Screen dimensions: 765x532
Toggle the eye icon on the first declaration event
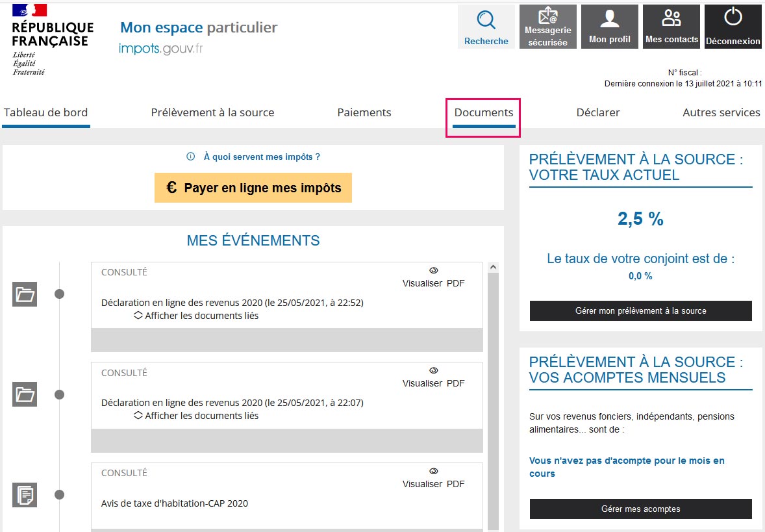tap(433, 270)
